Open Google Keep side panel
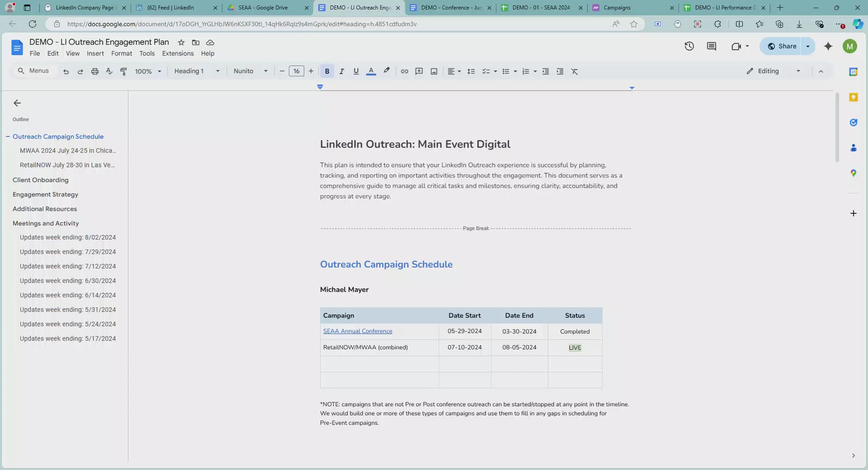The image size is (868, 470). click(x=854, y=97)
